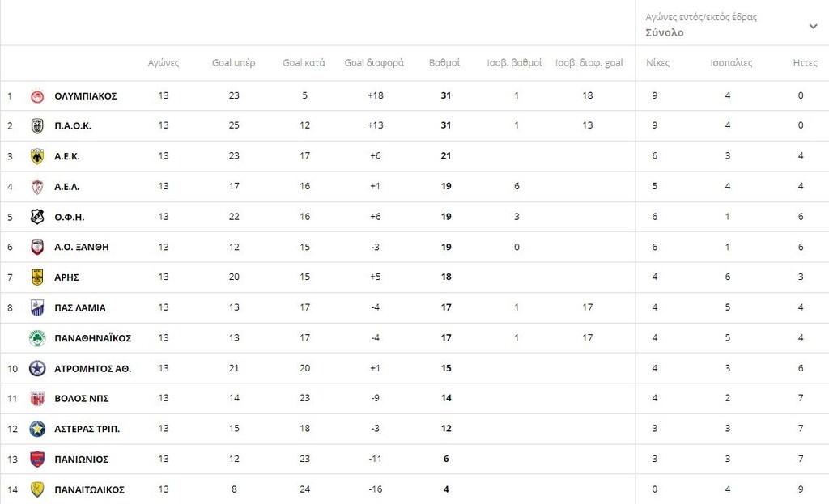The height and width of the screenshot is (504, 829).
Task: Open the Σύνολο filter selector
Action: click(x=665, y=33)
